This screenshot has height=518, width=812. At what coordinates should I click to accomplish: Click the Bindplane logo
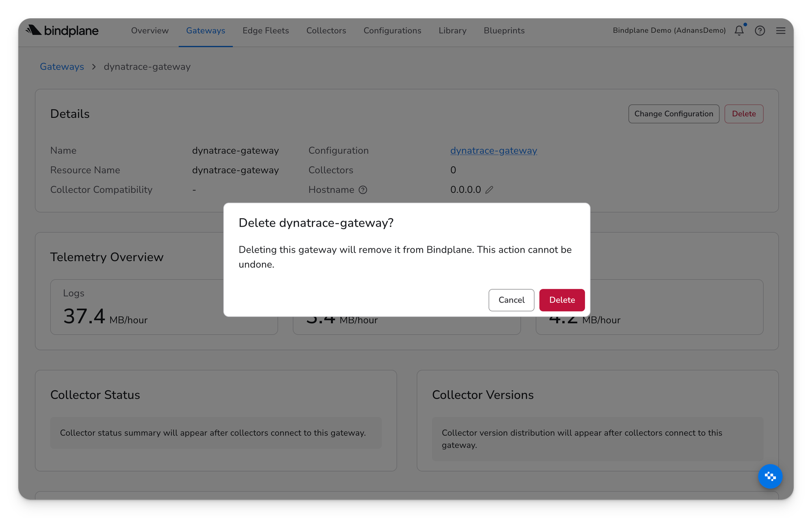coord(62,30)
